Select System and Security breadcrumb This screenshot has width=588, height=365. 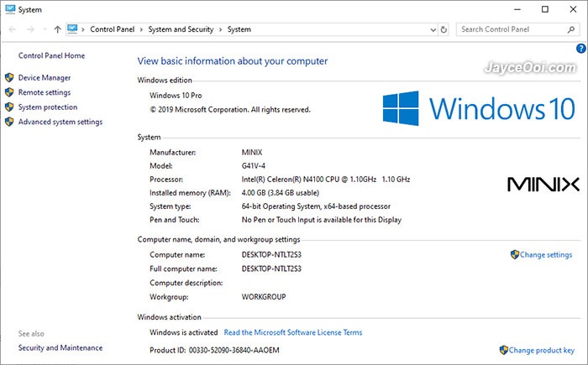tap(181, 29)
